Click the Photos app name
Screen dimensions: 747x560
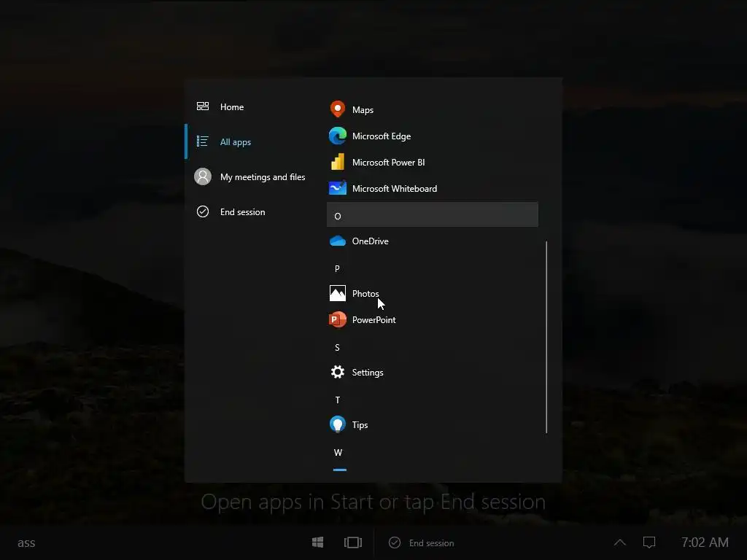[x=365, y=294]
